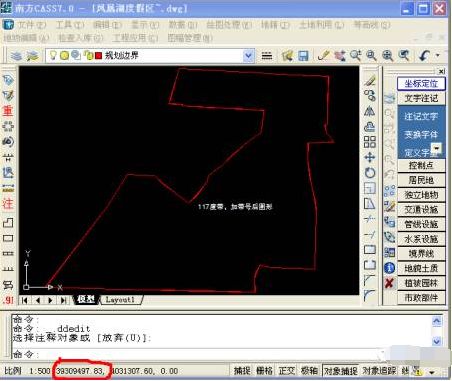Open the dropdown arrow beside undo icon

[438, 55]
